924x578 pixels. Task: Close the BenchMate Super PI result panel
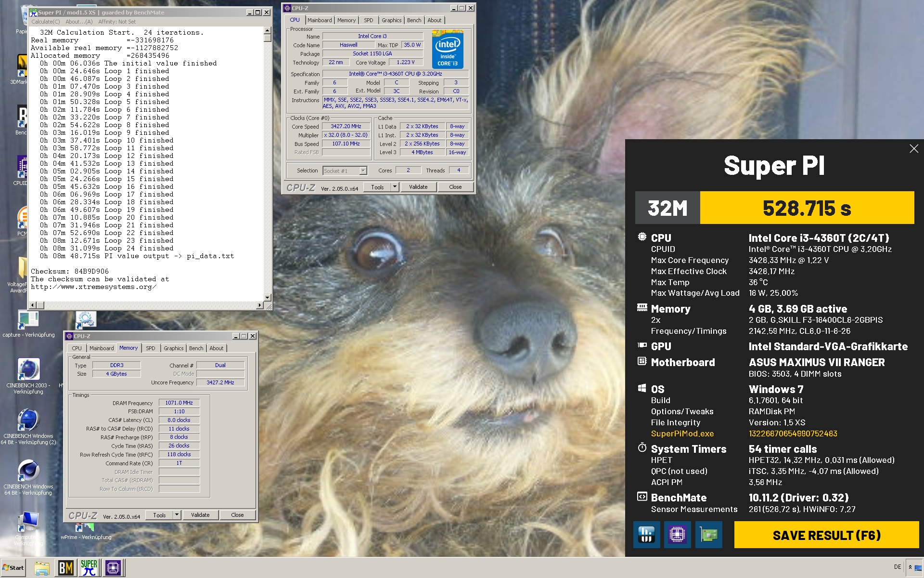[914, 149]
